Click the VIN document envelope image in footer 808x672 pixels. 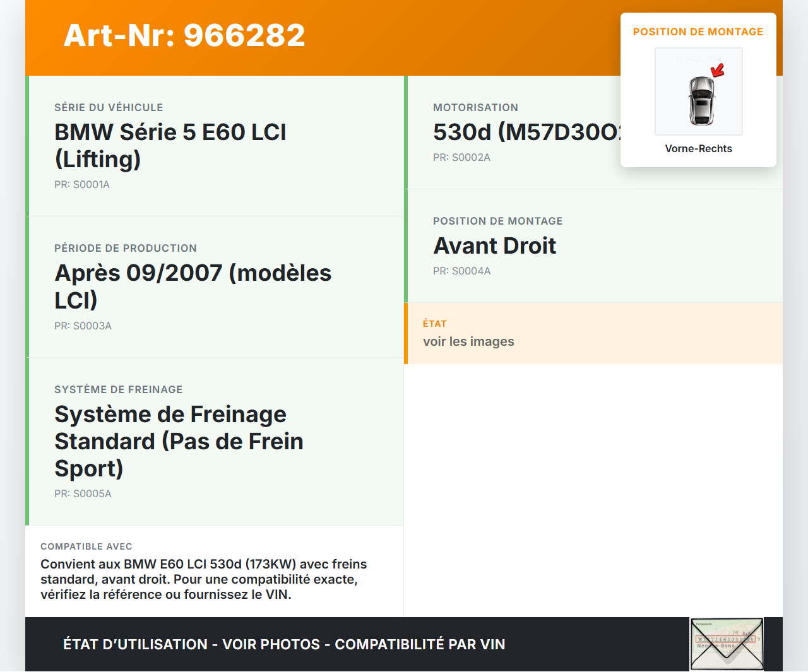point(727,644)
